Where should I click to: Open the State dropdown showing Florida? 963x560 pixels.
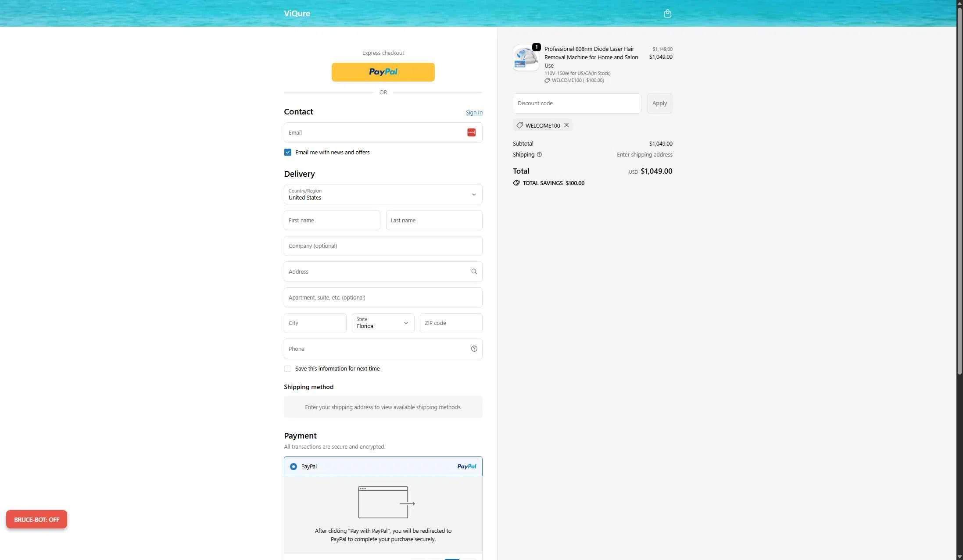383,323
